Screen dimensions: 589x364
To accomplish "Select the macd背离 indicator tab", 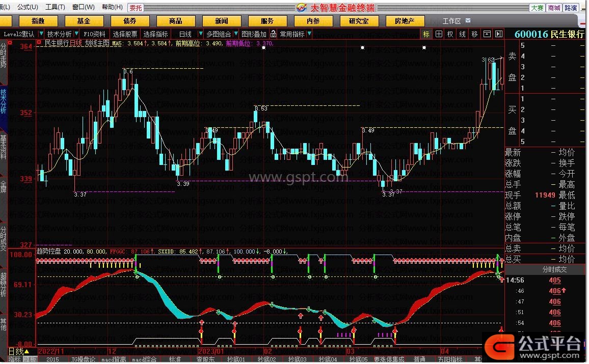I will click(x=114, y=359).
